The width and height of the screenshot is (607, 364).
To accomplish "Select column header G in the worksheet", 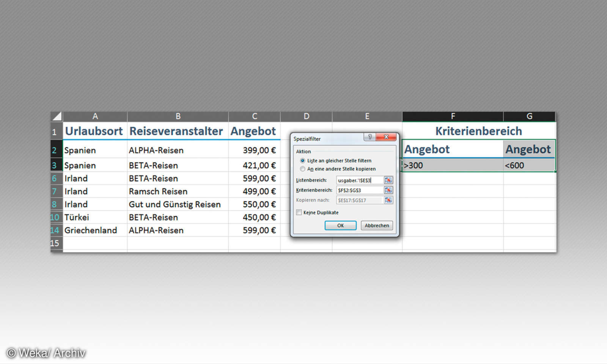I will [x=529, y=116].
